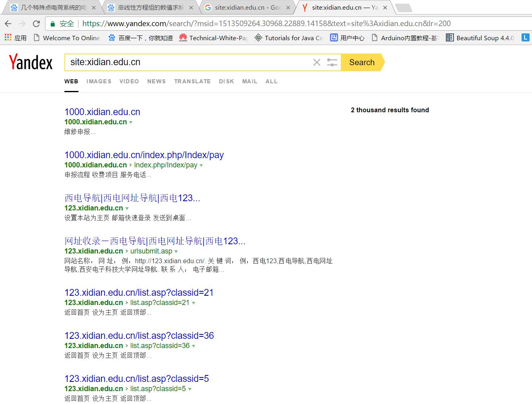532x404 pixels.
Task: Select the DISK tab
Action: pos(227,81)
